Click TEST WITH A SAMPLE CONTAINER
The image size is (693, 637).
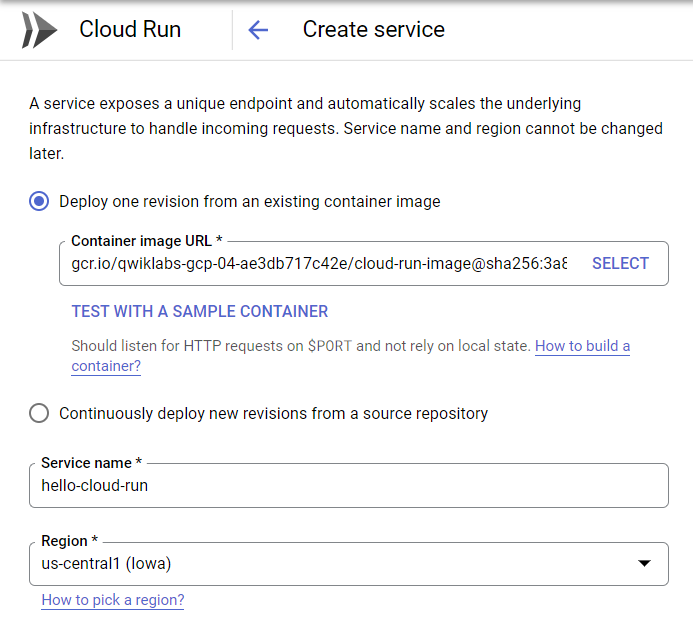point(200,312)
